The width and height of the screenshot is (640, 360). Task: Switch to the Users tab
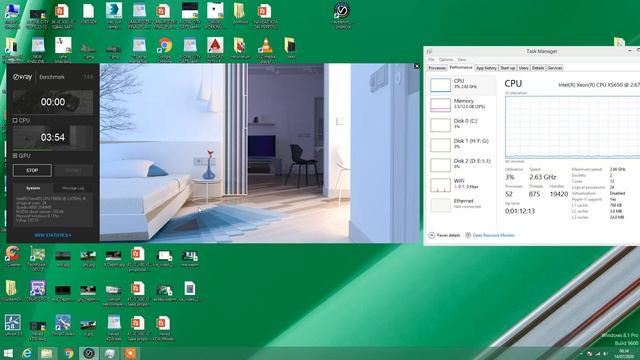(x=524, y=68)
